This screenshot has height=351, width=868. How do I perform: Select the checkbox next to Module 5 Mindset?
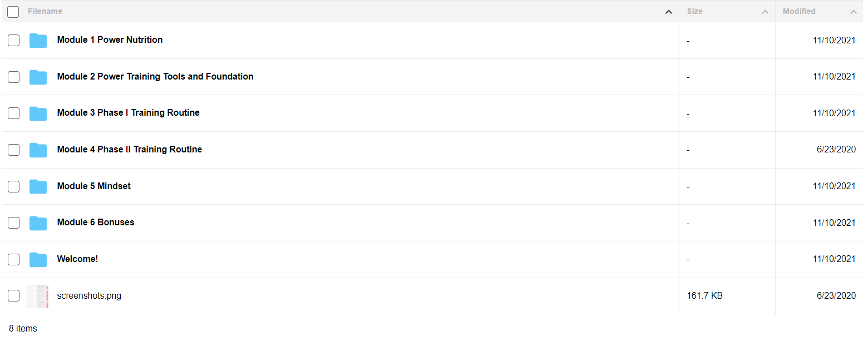click(13, 186)
